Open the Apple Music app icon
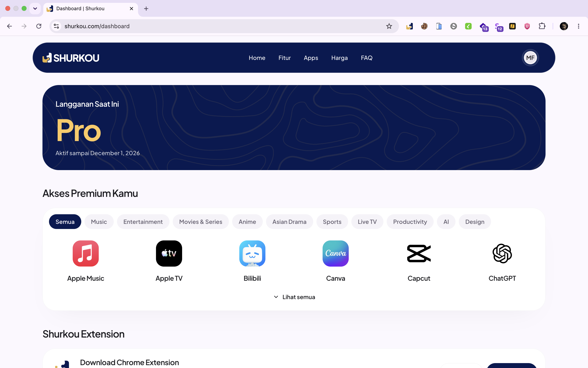 [x=86, y=253]
